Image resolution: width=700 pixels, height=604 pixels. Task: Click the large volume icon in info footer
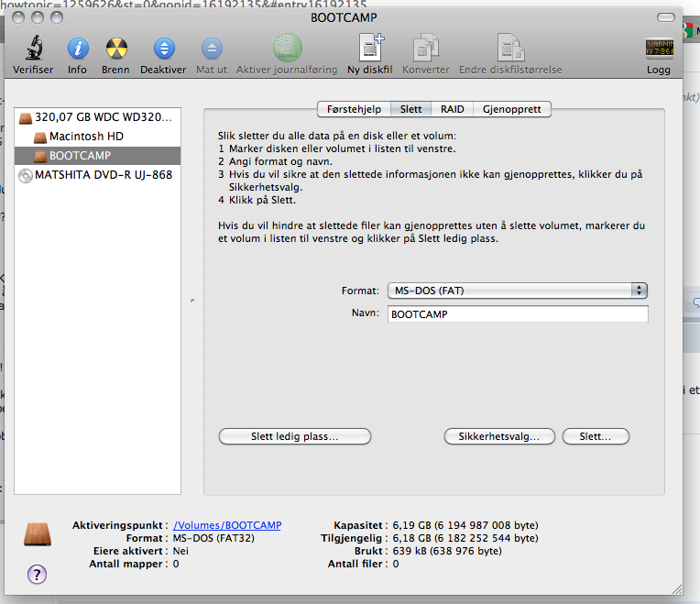click(x=38, y=534)
